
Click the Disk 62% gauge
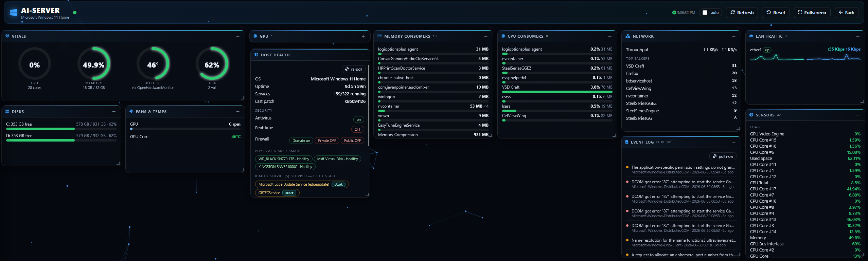(212, 64)
